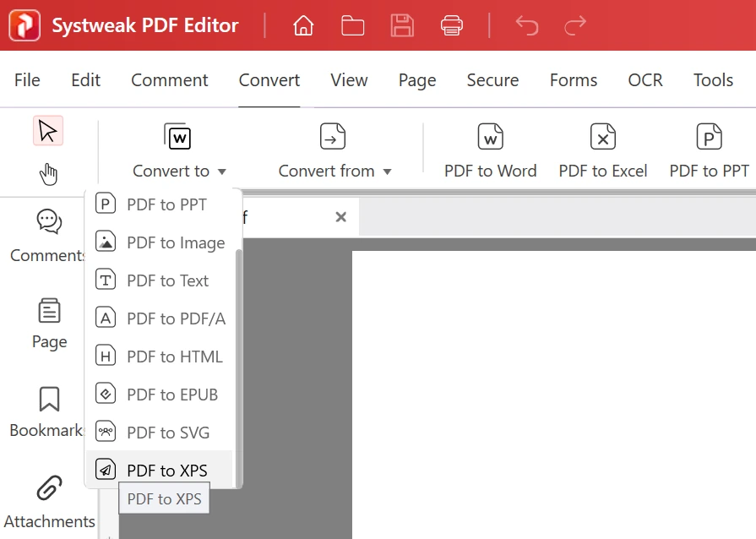Print the open PDF
Screen dimensions: 756x539
coord(452,25)
